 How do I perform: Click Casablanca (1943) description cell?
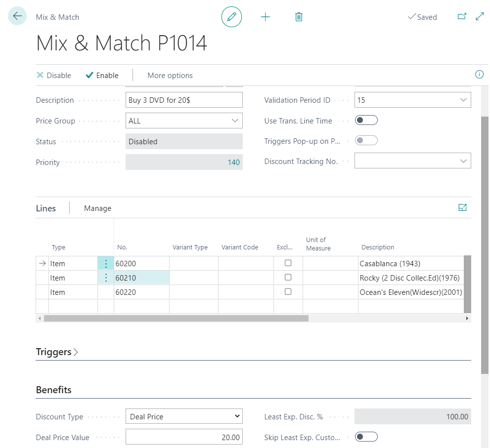coord(410,263)
